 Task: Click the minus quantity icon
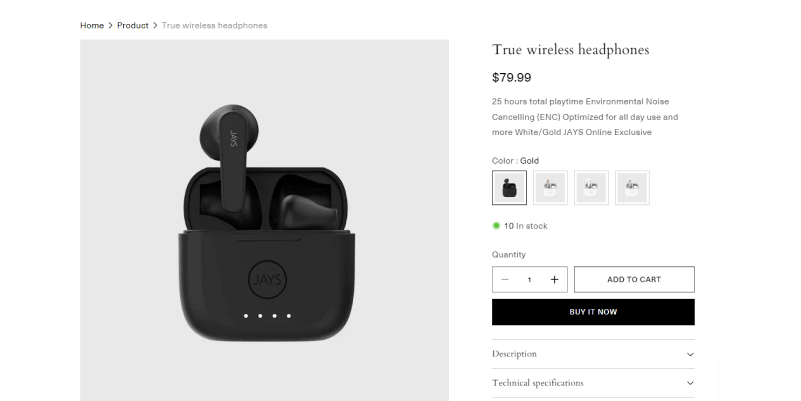point(505,279)
